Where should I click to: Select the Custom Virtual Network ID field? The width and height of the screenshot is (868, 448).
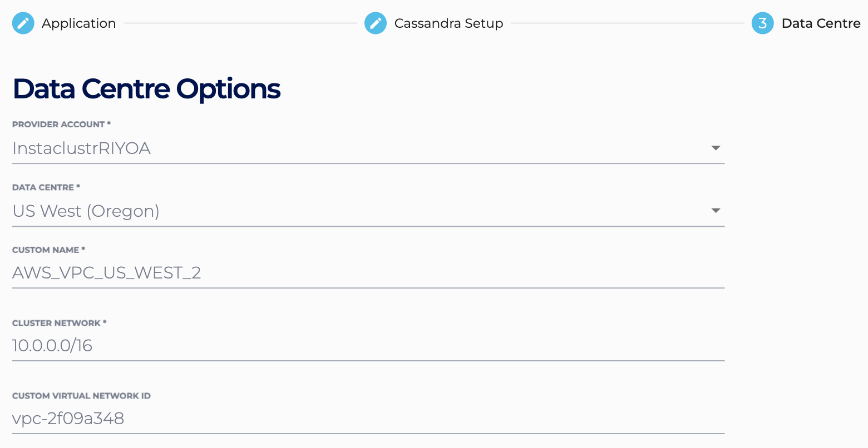[x=223, y=418]
